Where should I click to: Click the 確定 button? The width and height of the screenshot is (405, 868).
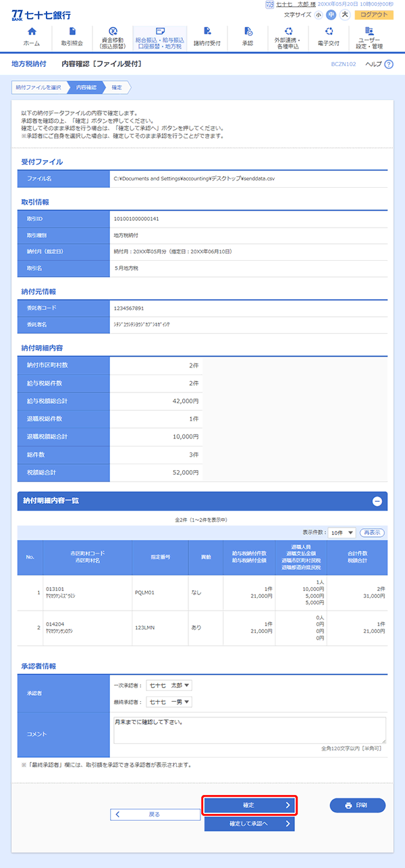tap(250, 805)
